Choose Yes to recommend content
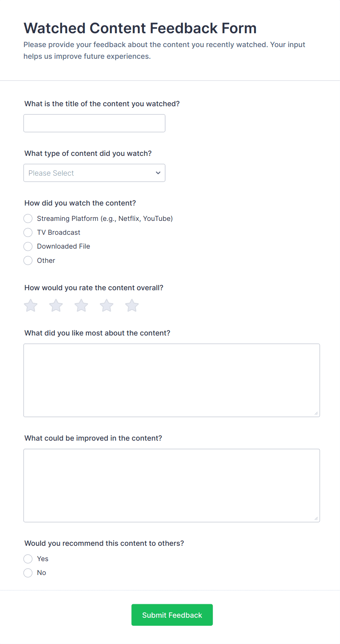Viewport: 340px width, 644px height. [x=28, y=559]
